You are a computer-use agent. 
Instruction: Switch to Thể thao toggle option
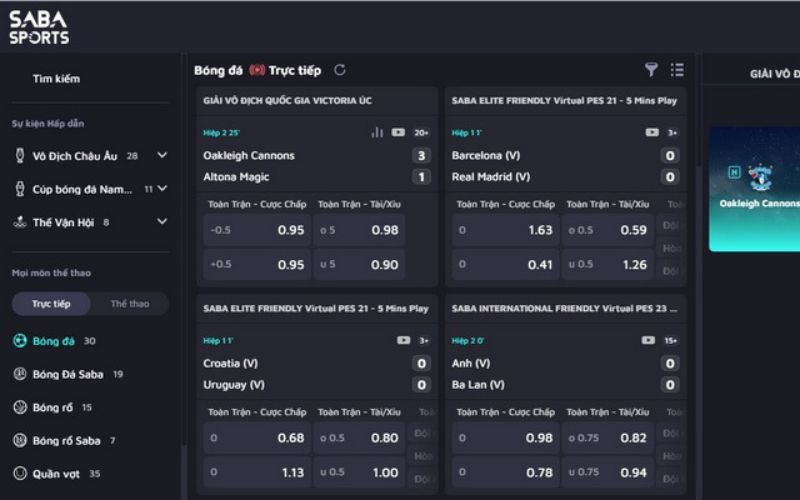tap(130, 304)
